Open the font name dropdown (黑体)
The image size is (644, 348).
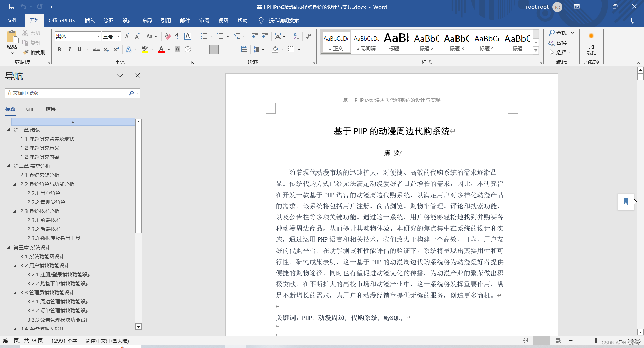tap(98, 36)
